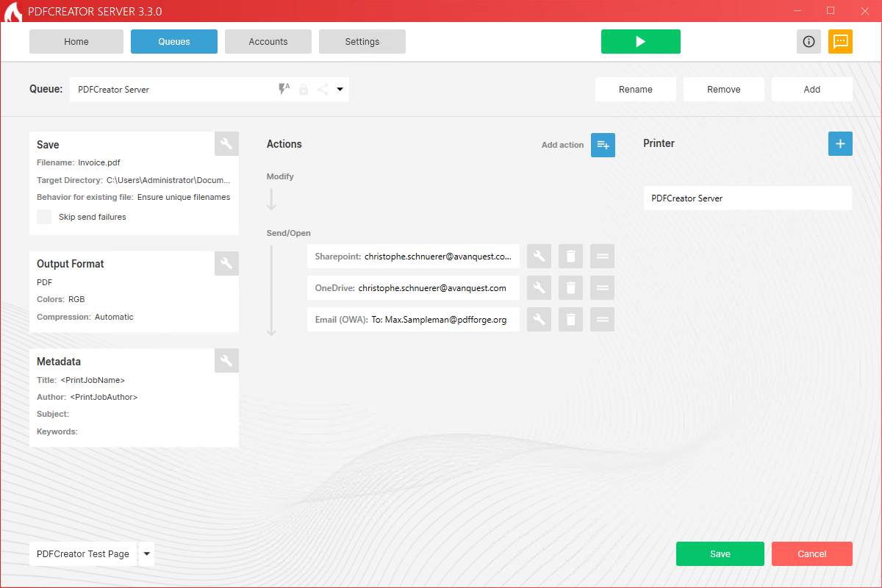
Task: Switch to the Home tab
Action: 76,42
